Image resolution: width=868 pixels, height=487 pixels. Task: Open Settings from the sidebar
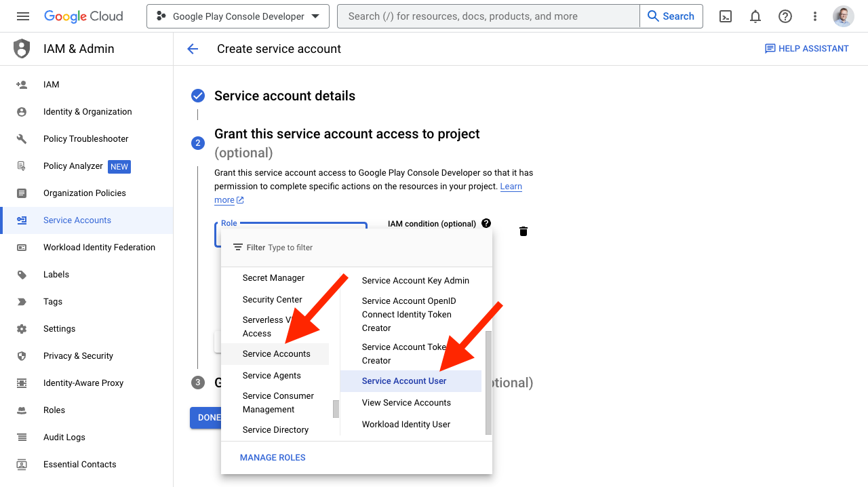[59, 328]
